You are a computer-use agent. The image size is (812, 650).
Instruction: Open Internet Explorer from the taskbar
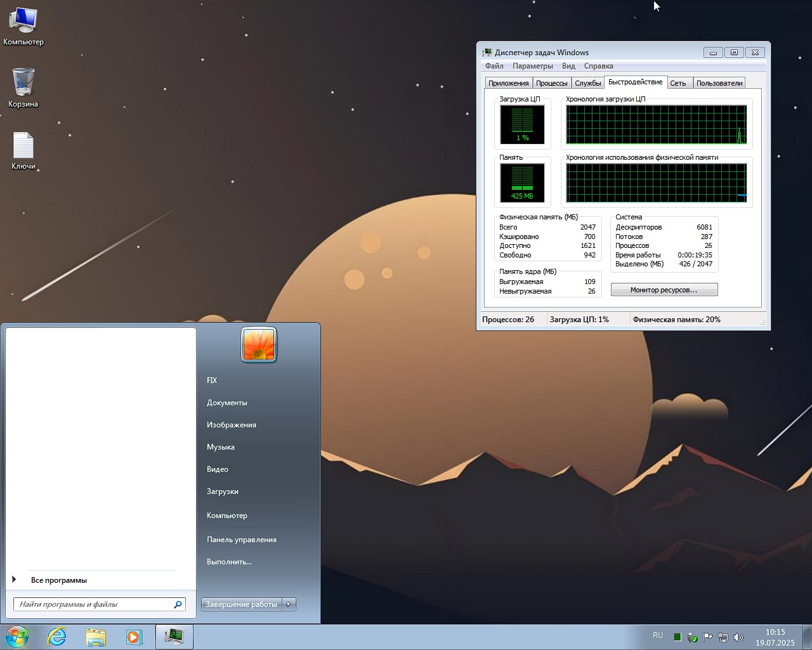coord(57,637)
